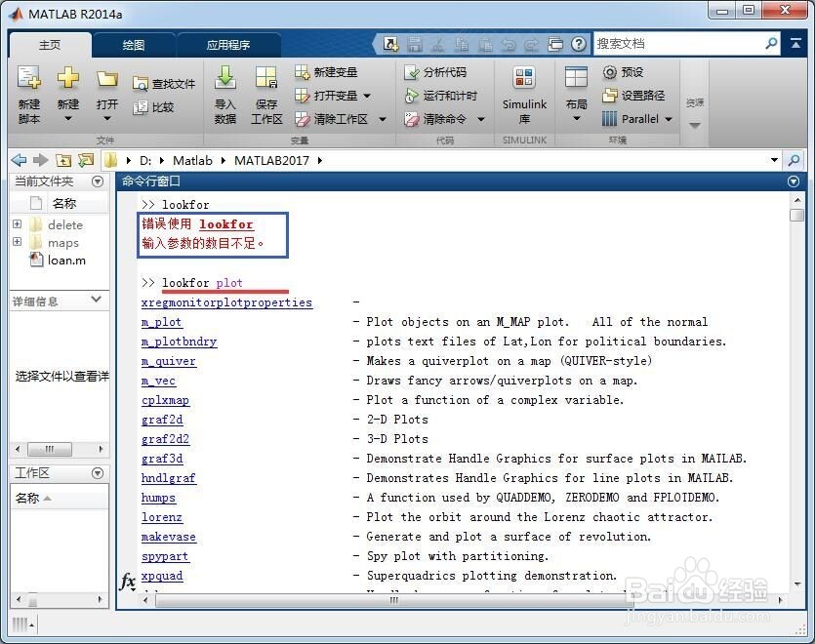Open the graf2d link

click(x=162, y=420)
